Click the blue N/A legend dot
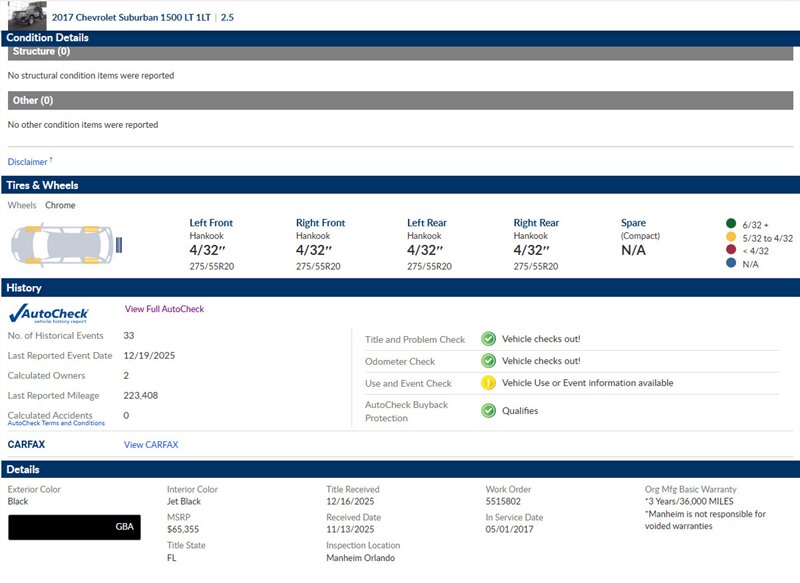Image resolution: width=800 pixels, height=583 pixels. click(x=731, y=264)
